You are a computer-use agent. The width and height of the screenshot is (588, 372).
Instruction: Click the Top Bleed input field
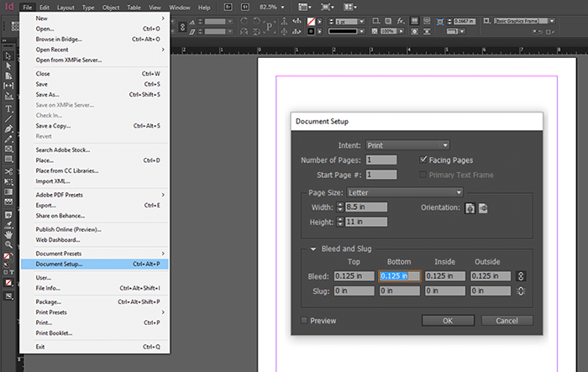[x=354, y=276]
